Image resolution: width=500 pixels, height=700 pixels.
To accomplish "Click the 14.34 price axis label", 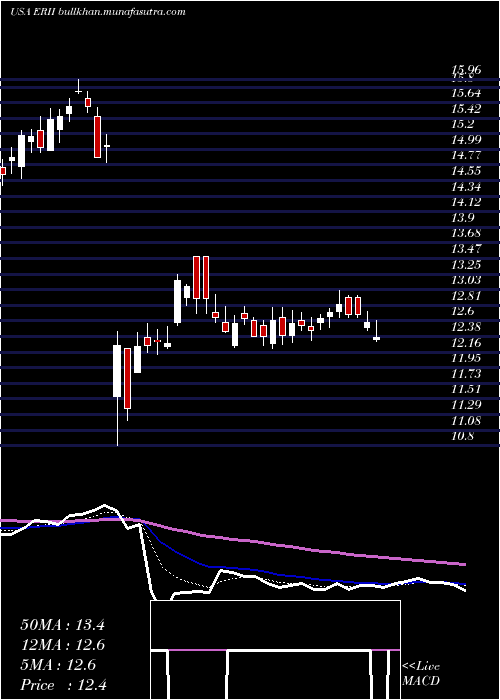I will pos(466,187).
